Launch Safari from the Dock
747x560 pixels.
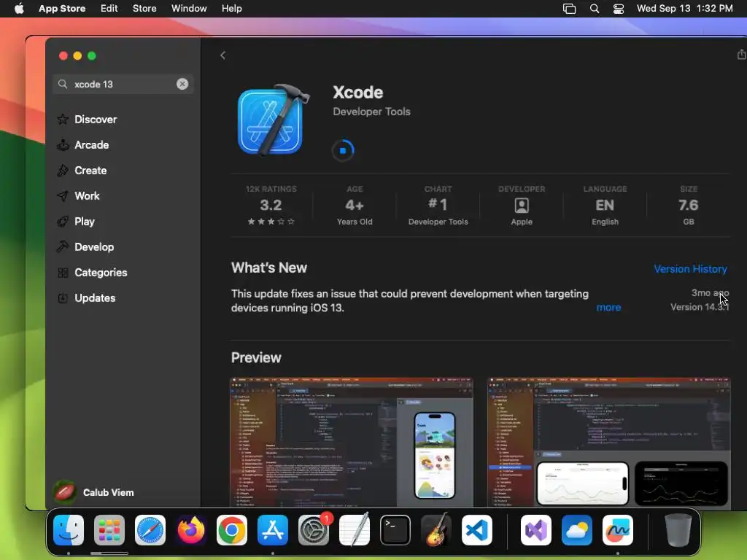(x=150, y=530)
